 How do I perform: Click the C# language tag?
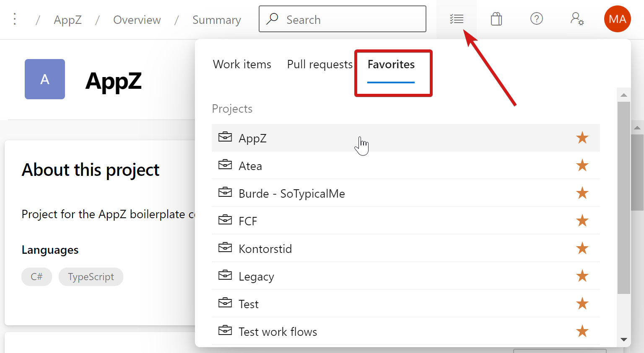point(36,276)
